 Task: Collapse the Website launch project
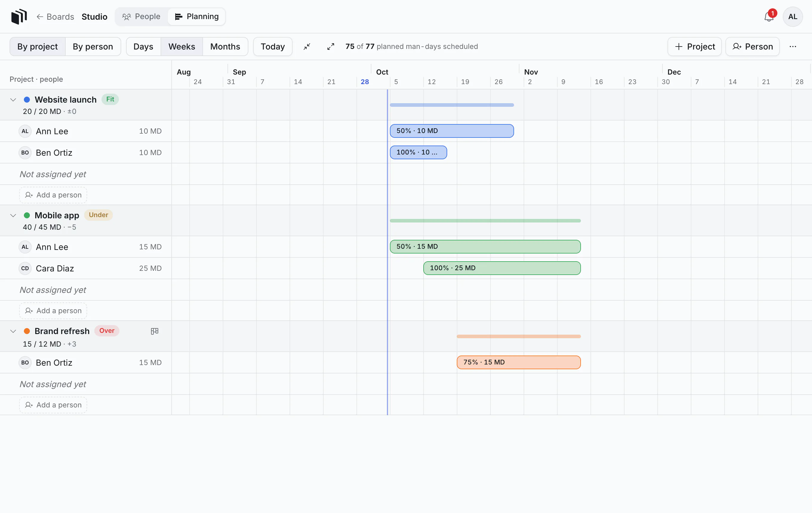(13, 100)
